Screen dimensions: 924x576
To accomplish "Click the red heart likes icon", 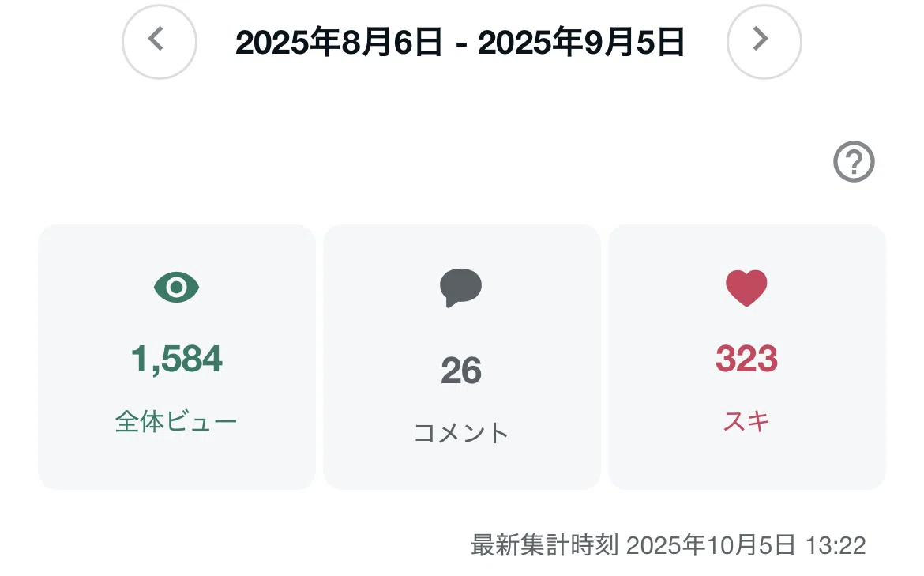I will [x=746, y=288].
